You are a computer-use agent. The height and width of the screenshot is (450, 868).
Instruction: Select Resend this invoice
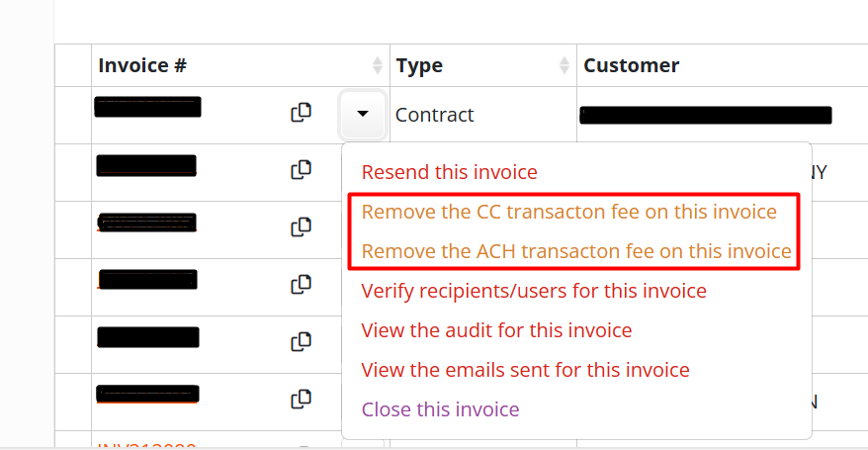[449, 172]
